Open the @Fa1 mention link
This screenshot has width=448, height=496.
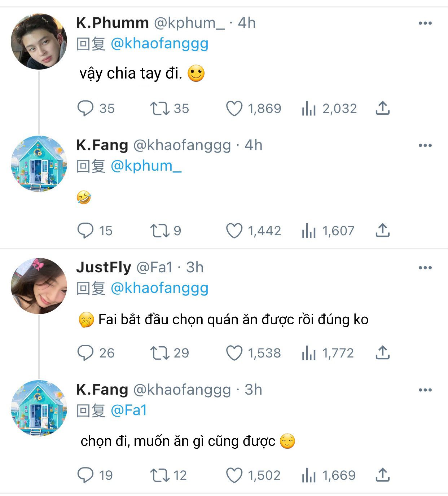click(x=129, y=411)
